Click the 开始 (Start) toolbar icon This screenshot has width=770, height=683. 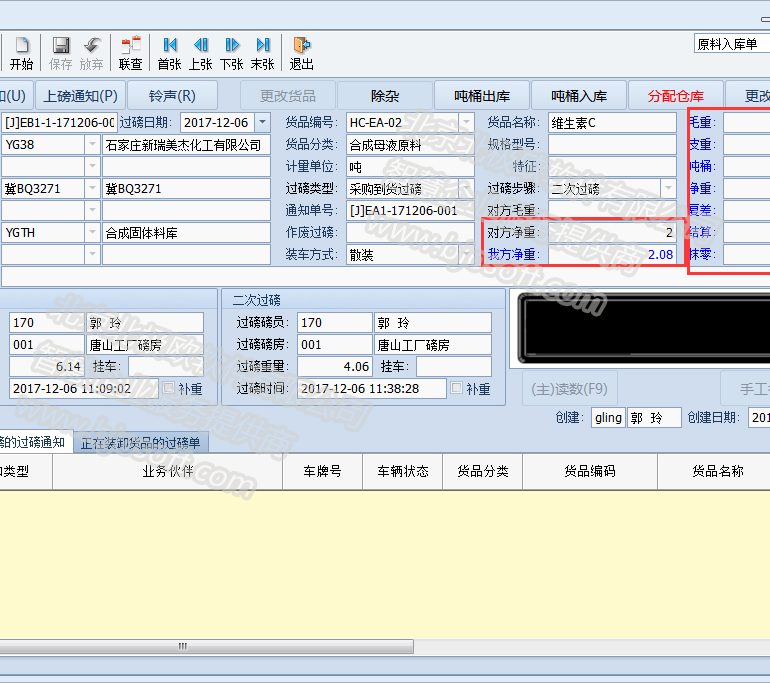point(22,53)
